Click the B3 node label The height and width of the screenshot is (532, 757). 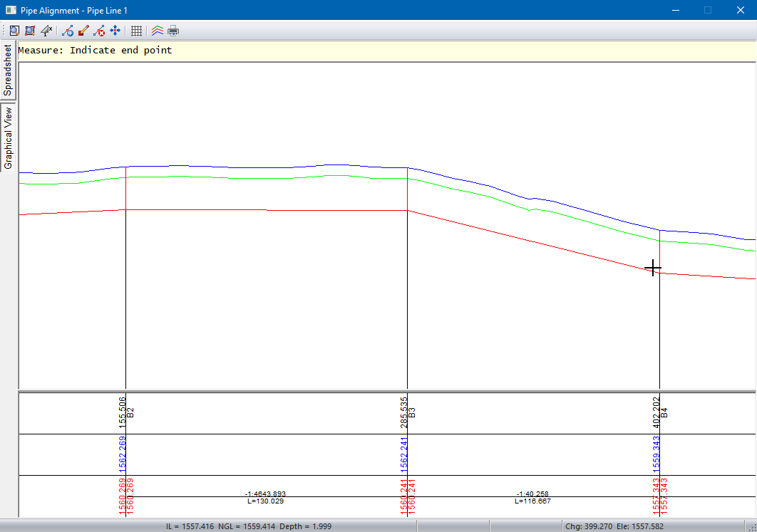coord(412,412)
